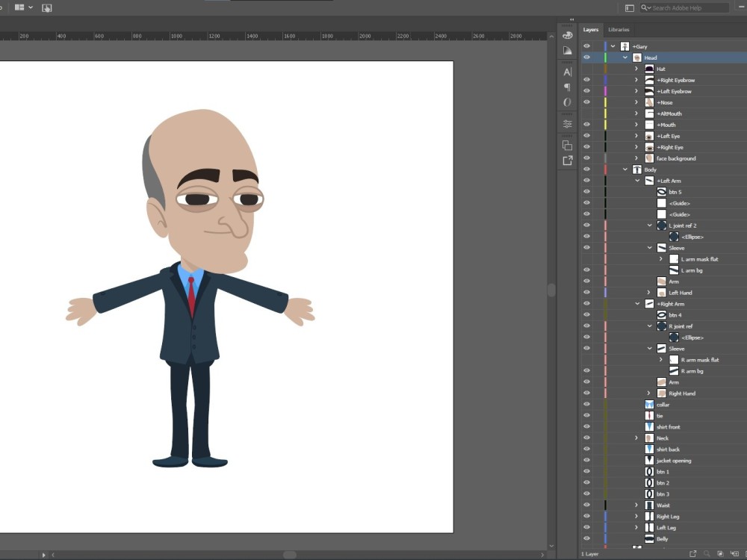Hide the Head layer
Image resolution: width=747 pixels, height=560 pixels.
pyautogui.click(x=587, y=57)
